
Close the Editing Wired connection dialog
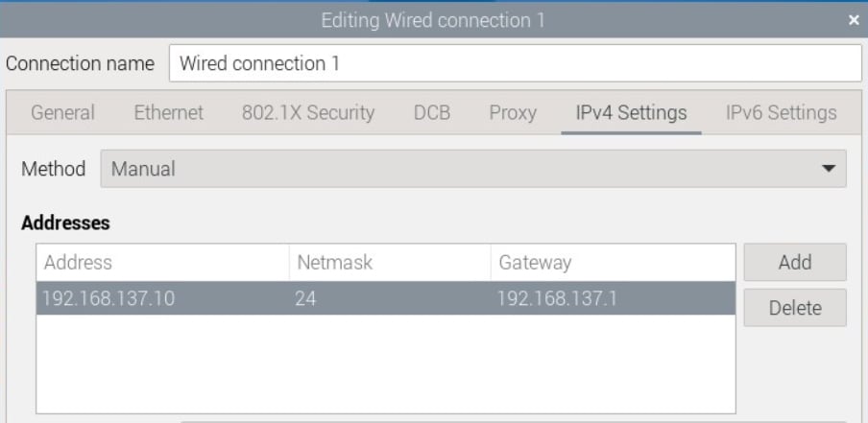coord(853,20)
